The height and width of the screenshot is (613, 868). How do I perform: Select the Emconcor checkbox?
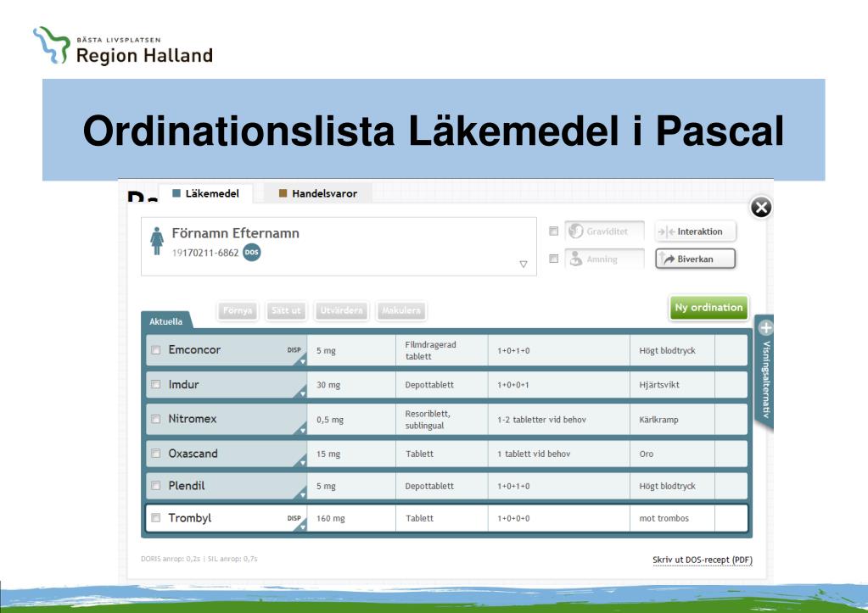(156, 349)
